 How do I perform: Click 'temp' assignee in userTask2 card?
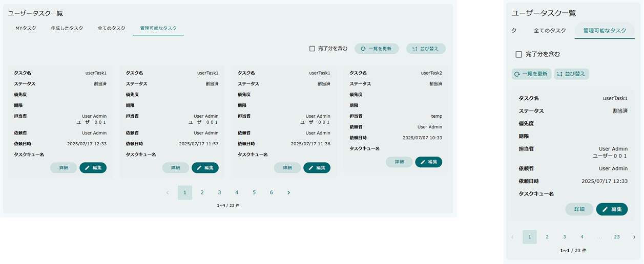(437, 116)
